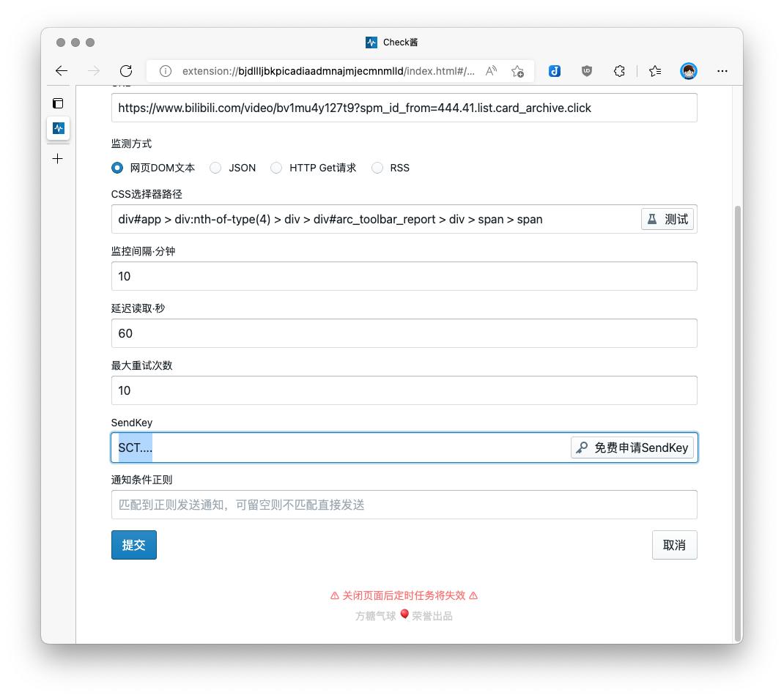Choose HTTP Get请求 monitoring mode
Screen dimensions: 784x698
(x=276, y=168)
